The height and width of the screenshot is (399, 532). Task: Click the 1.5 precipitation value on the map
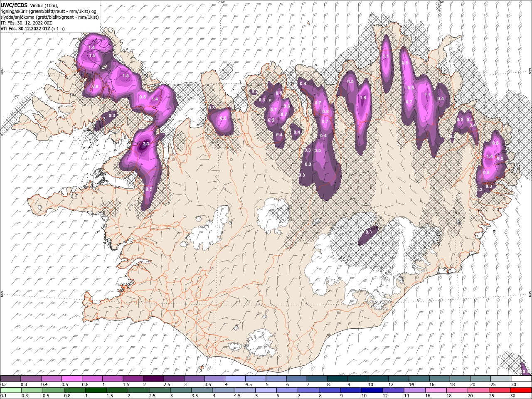pyautogui.click(x=126, y=76)
